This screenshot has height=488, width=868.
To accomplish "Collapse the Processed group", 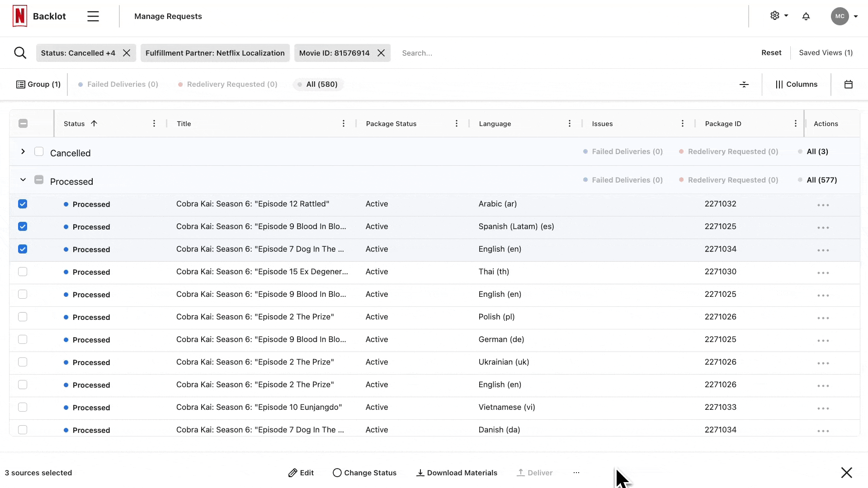I will (23, 180).
